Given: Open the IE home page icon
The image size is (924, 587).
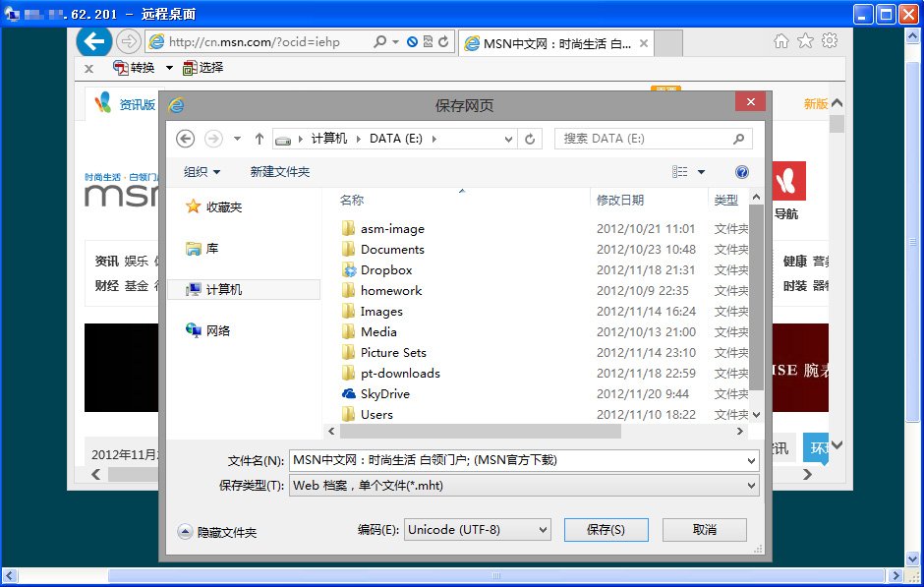Looking at the screenshot, I should click(x=781, y=40).
